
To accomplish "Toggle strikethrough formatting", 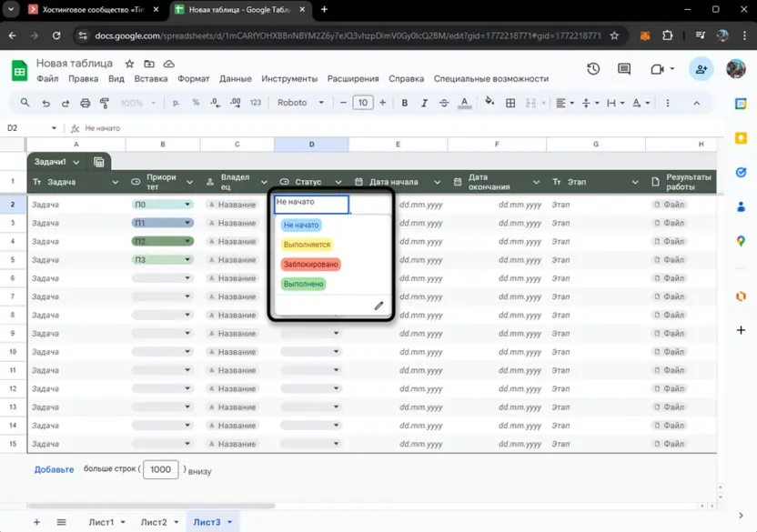I will pyautogui.click(x=444, y=103).
